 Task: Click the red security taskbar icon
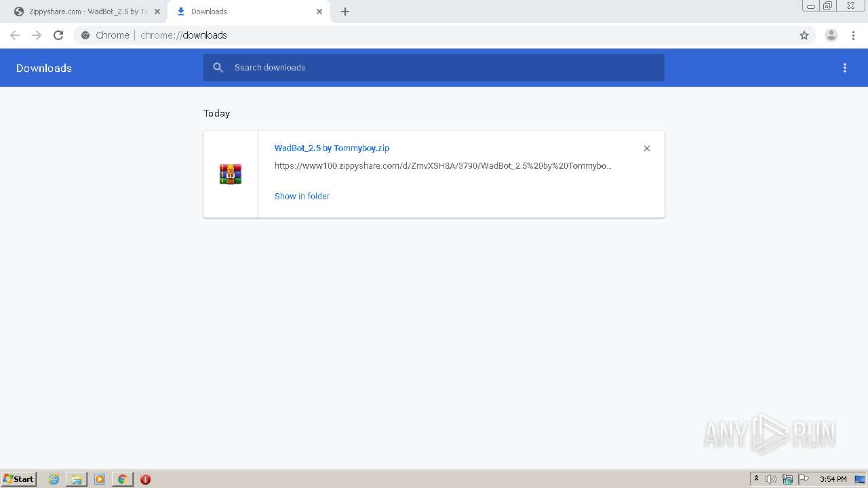(145, 479)
